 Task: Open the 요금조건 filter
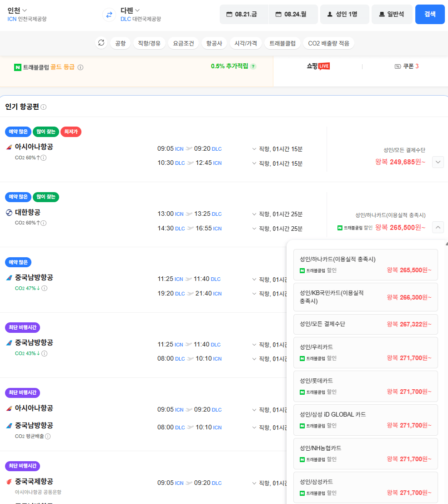(x=183, y=43)
